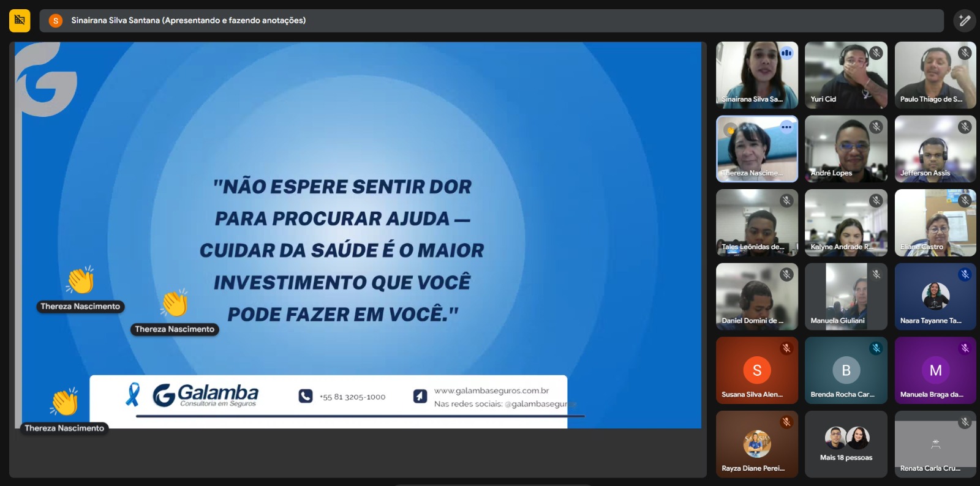Click the yellow hide-presentation icon at top left
Image resolution: width=980 pixels, height=486 pixels.
(x=20, y=21)
